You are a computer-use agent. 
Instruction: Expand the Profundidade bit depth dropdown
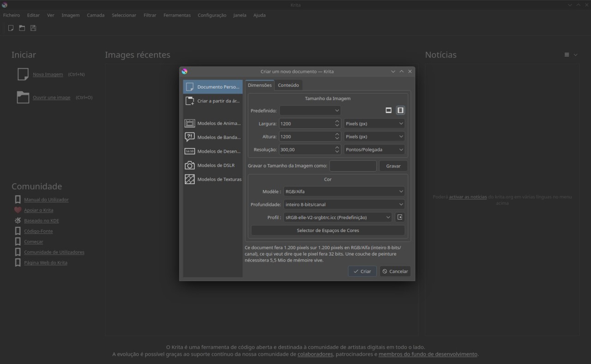click(x=344, y=204)
